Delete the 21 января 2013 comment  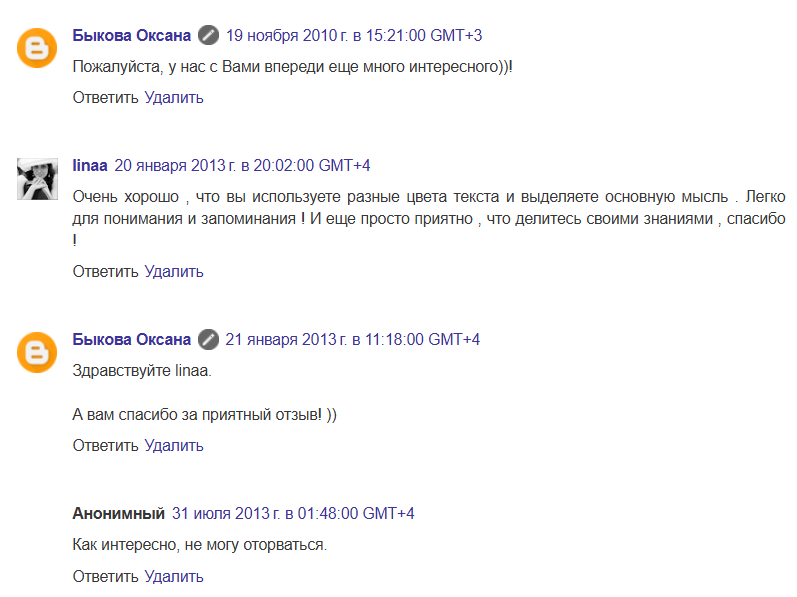click(174, 446)
